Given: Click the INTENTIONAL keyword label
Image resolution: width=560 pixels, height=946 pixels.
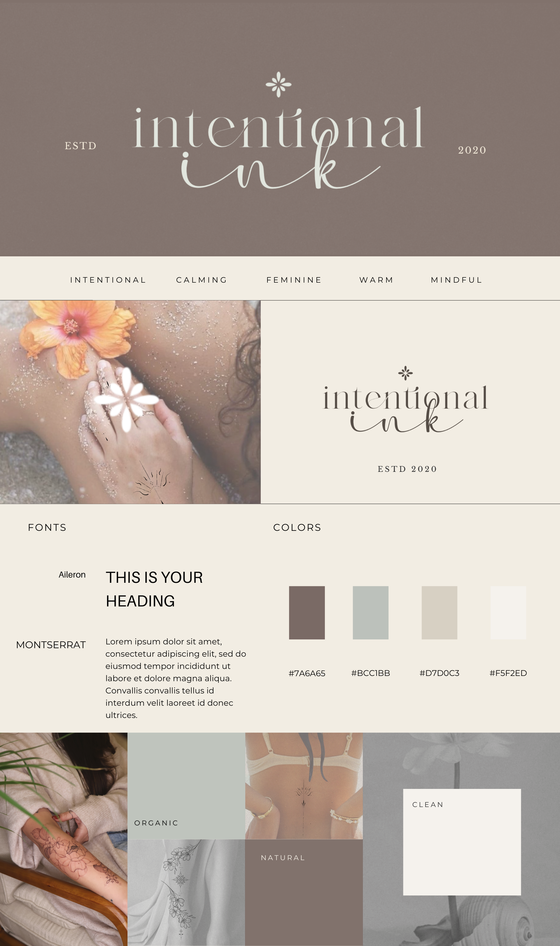Looking at the screenshot, I should click(x=108, y=280).
